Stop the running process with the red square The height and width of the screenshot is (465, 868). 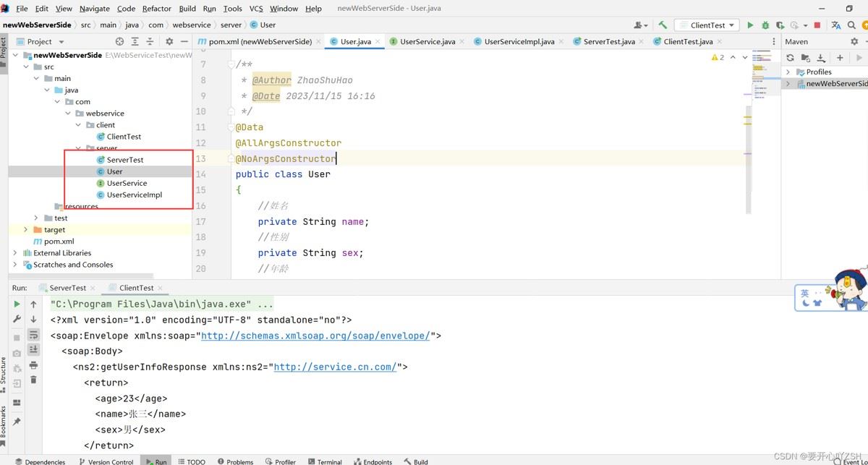point(817,25)
